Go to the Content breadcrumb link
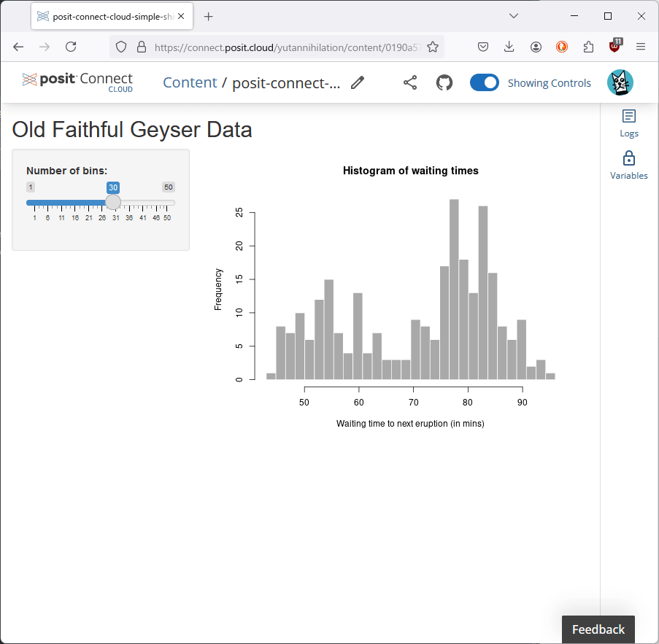The height and width of the screenshot is (644, 659). coord(190,82)
